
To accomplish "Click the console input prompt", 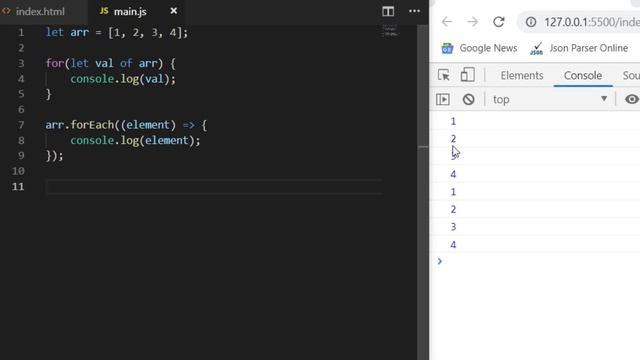I will point(539,261).
